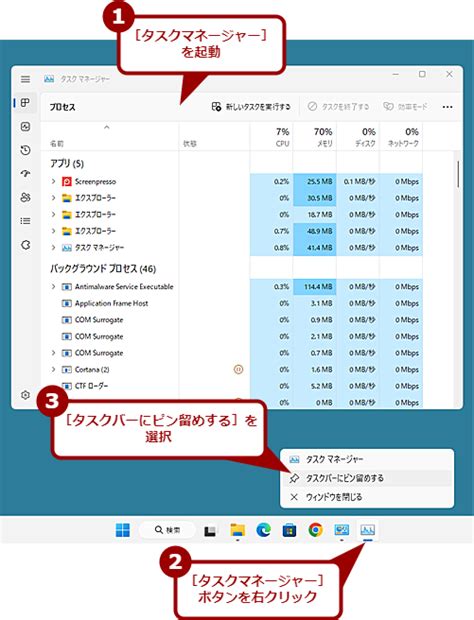This screenshot has height=620, width=474.
Task: Open the Performance sidebar icon
Action: tap(25, 127)
